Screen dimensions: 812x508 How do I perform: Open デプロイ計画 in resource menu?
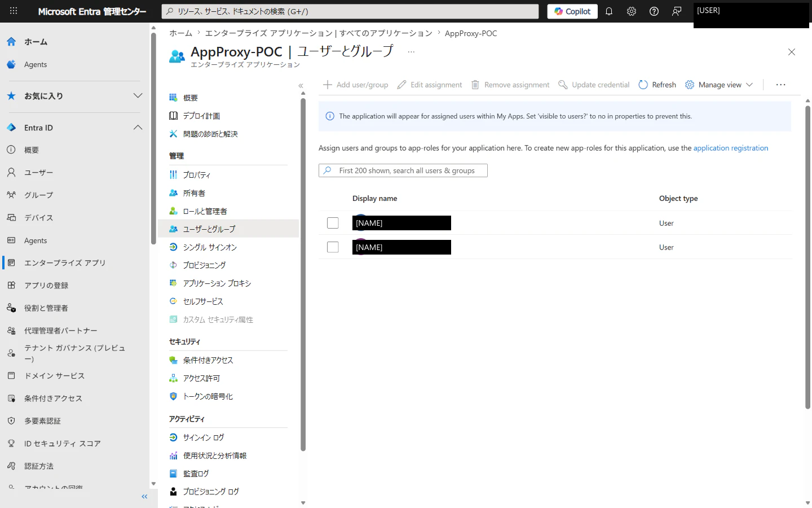point(201,116)
